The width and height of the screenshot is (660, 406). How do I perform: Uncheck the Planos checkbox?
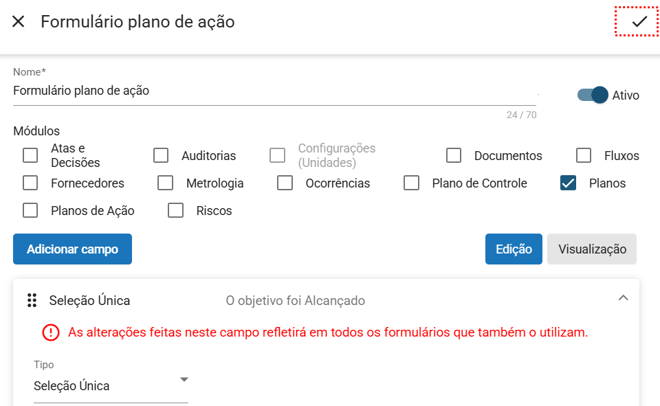pyautogui.click(x=568, y=183)
